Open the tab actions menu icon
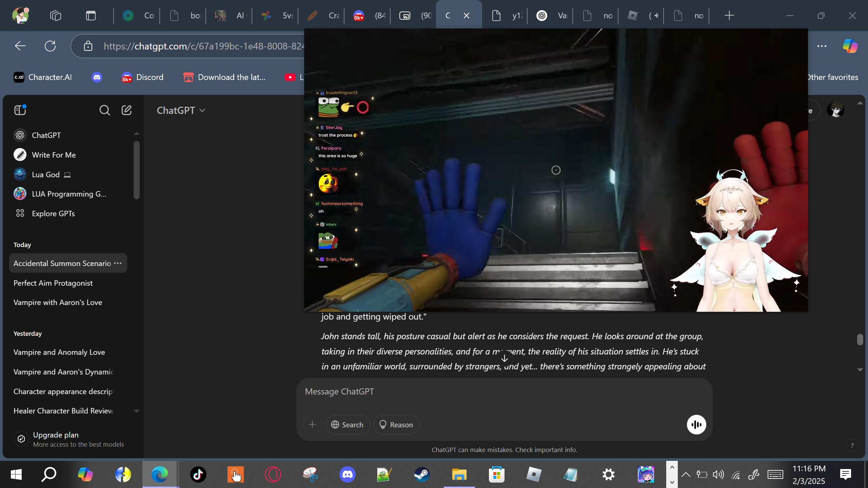868x488 pixels. point(91,16)
